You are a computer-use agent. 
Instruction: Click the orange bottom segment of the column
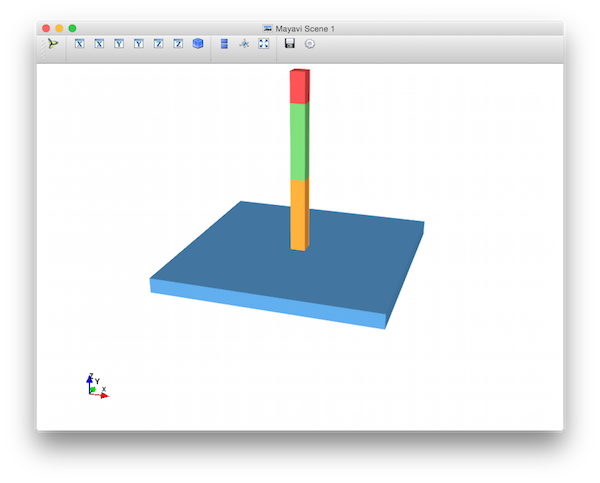point(300,212)
